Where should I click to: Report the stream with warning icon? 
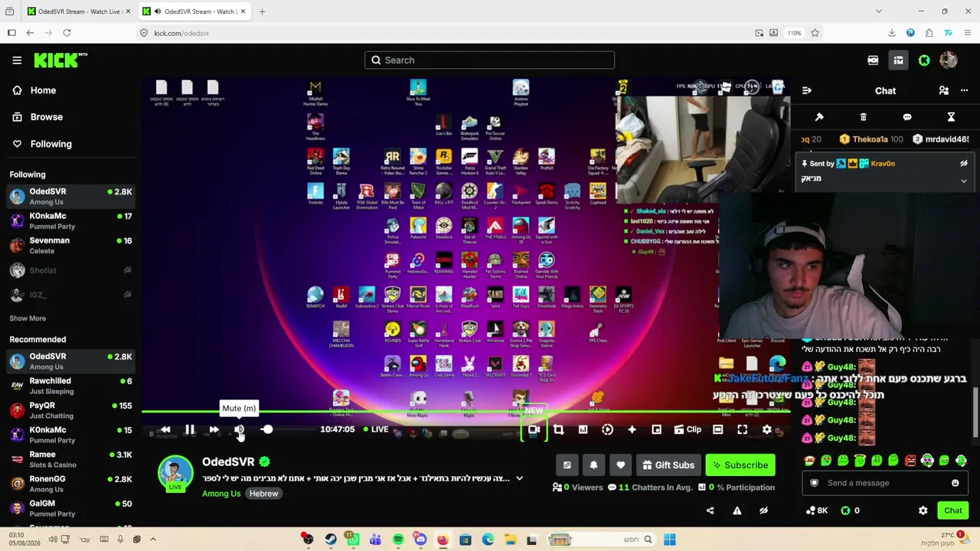737,510
